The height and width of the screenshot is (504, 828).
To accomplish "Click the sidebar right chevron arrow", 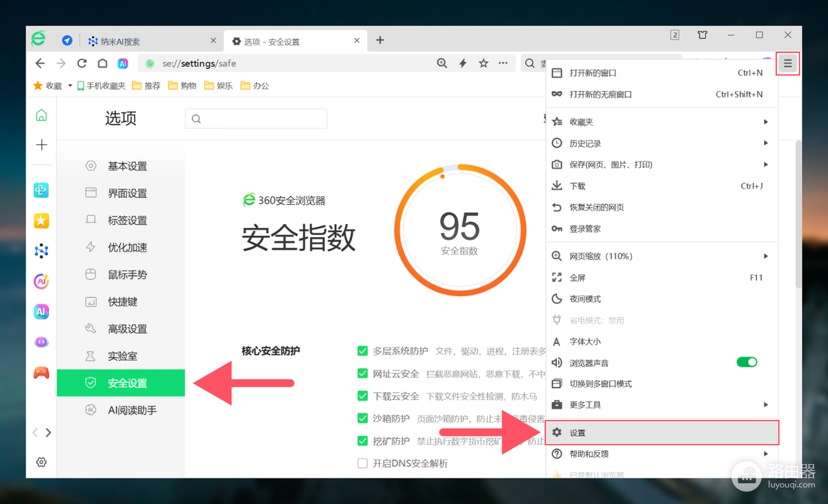I will pos(48,433).
